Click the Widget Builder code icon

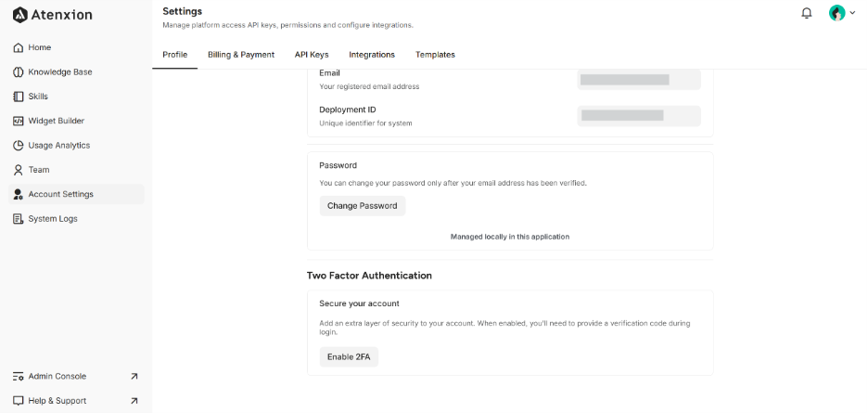click(19, 121)
